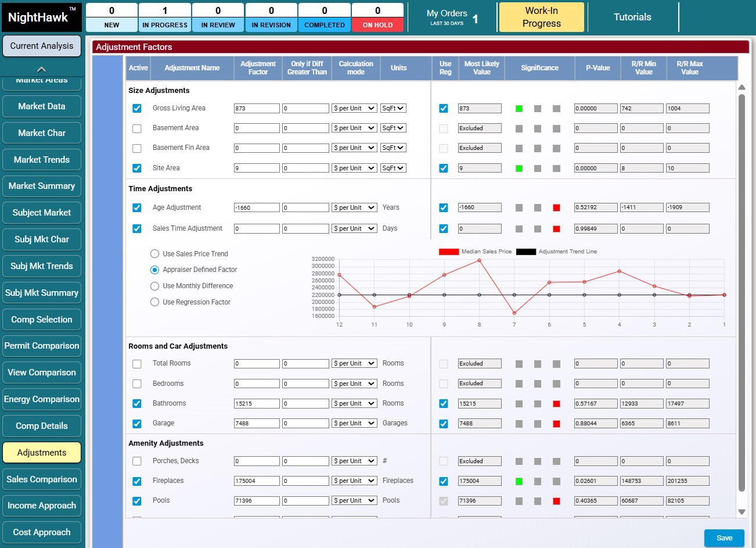Select Use Monthly Difference radio option

pos(154,286)
